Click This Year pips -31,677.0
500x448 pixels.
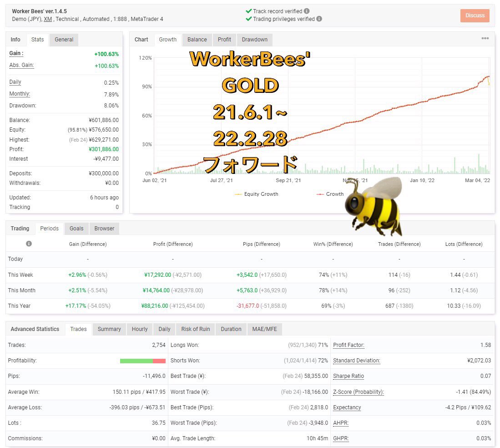tap(248, 305)
